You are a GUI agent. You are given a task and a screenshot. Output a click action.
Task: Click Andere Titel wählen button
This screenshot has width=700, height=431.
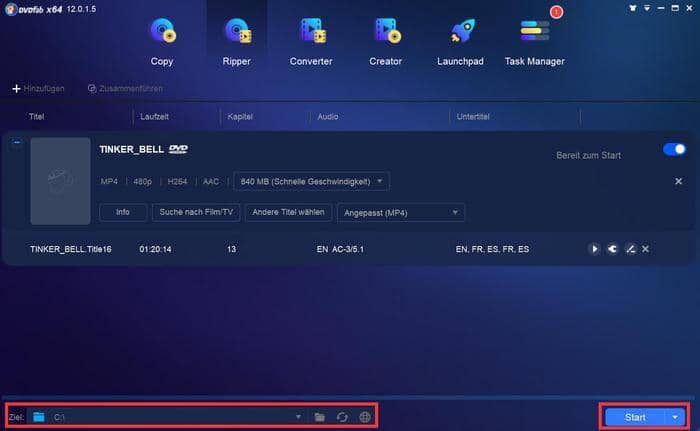click(x=288, y=212)
